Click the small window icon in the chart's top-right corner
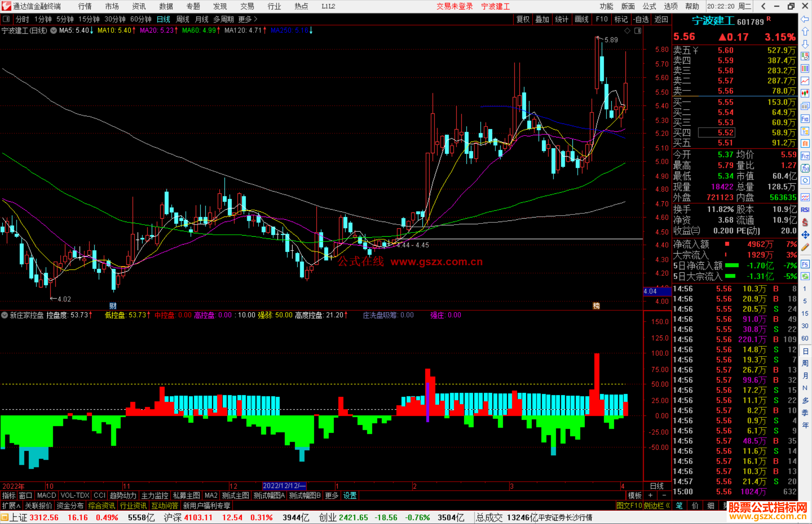Viewport: 812px width, 524px height. [638, 31]
